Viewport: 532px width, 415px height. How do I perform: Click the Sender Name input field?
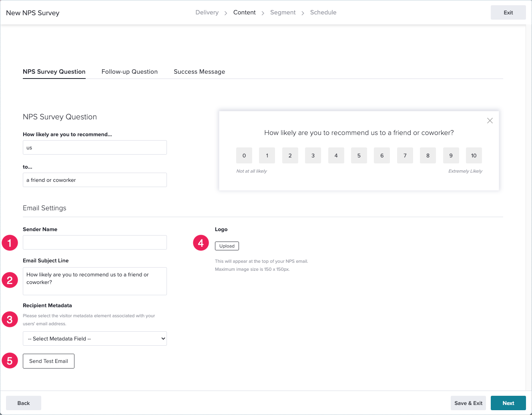coord(94,242)
